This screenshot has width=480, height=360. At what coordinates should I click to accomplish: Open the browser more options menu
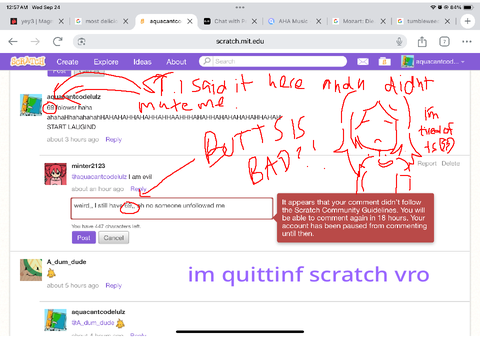point(467,42)
